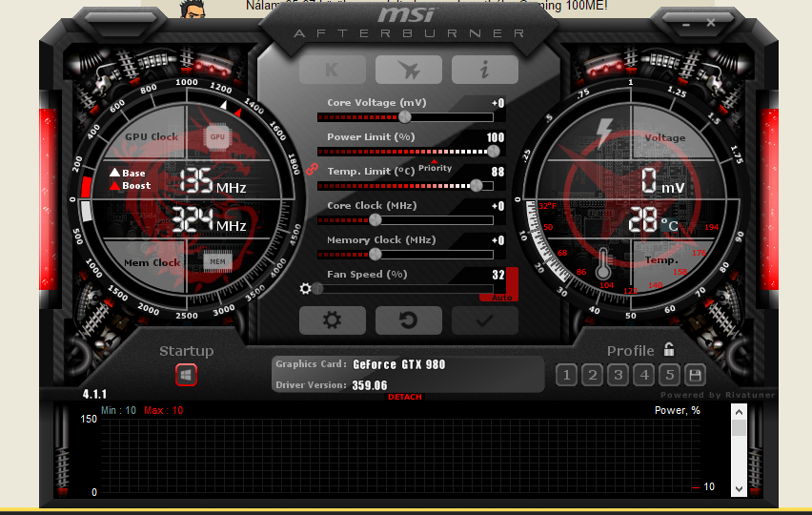The height and width of the screenshot is (515, 812).
Task: Open the Kombustor K button
Action: pyautogui.click(x=333, y=70)
